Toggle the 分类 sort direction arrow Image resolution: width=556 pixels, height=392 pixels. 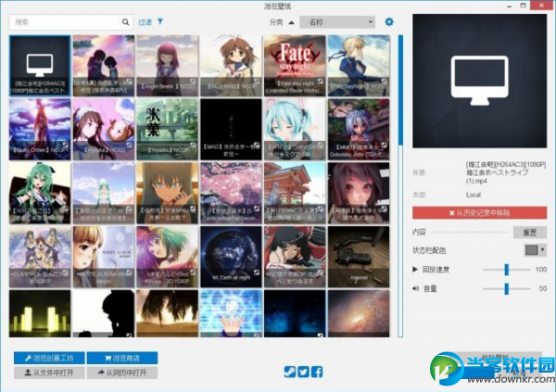(x=292, y=22)
